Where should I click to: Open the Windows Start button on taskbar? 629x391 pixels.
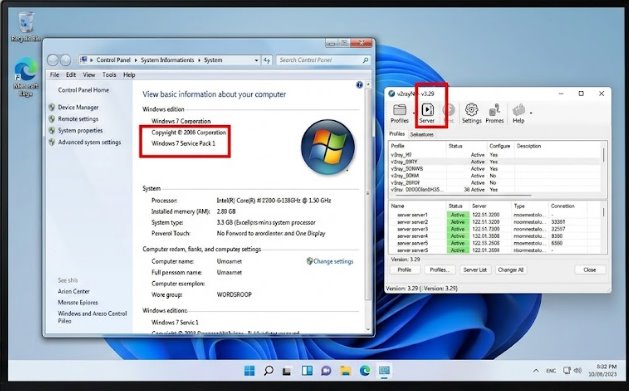pyautogui.click(x=250, y=371)
